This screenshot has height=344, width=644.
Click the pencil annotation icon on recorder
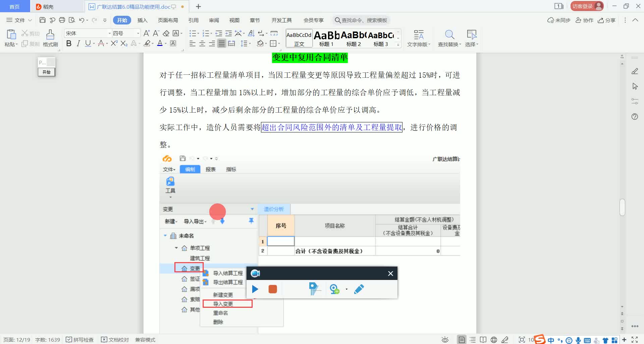click(359, 289)
